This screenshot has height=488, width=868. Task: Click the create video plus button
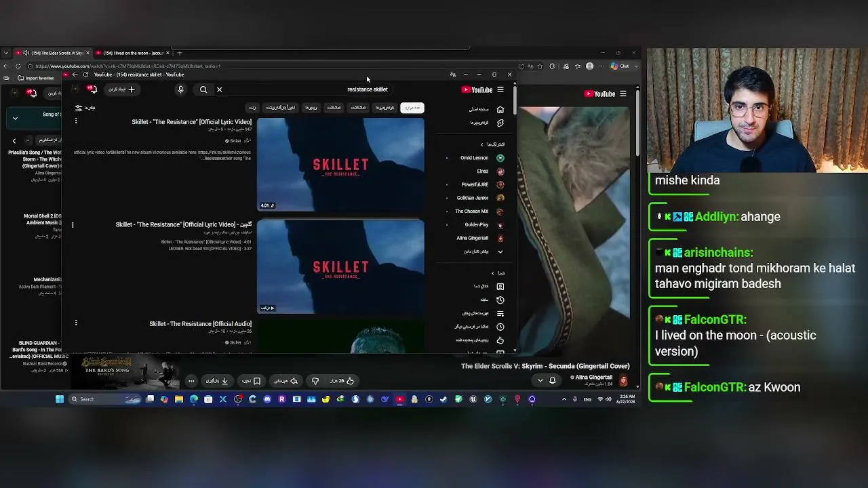click(122, 89)
